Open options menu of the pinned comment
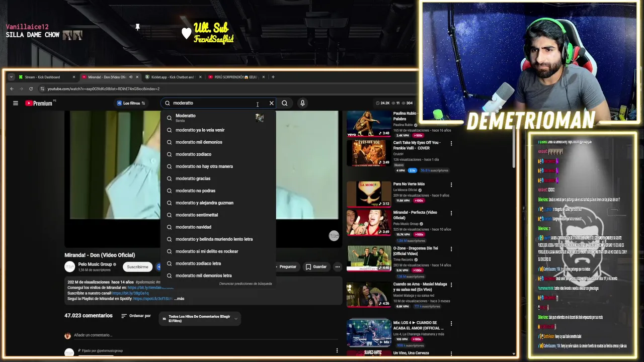 pos(337,350)
